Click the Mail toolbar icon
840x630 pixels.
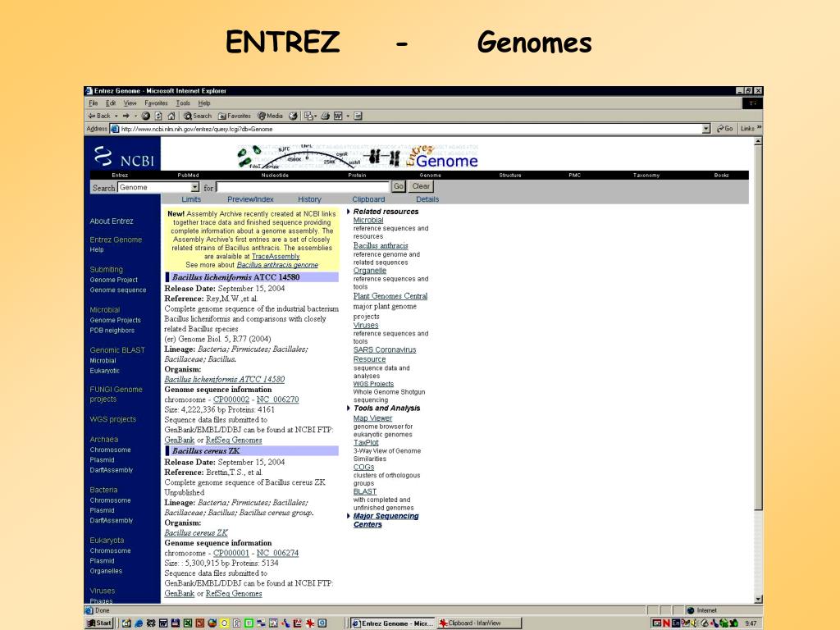click(308, 116)
